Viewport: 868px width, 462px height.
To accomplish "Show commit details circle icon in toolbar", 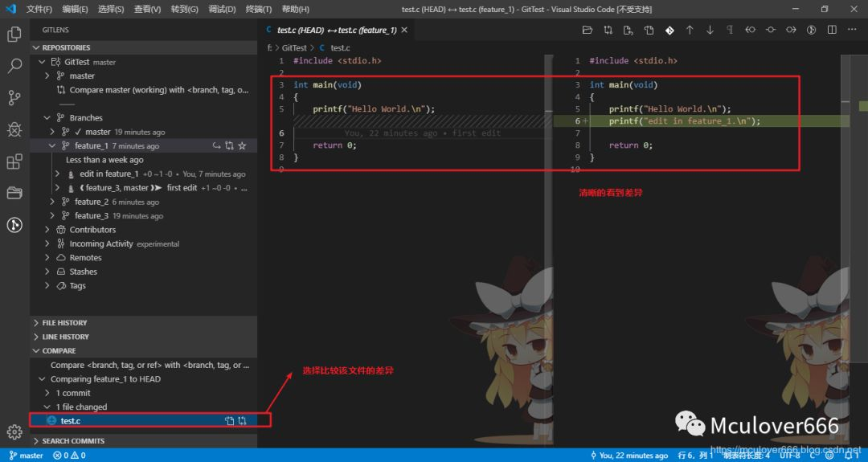I will 771,30.
